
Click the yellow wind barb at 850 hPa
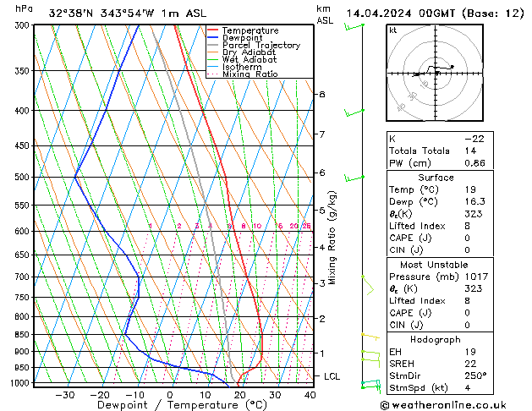(x=370, y=337)
